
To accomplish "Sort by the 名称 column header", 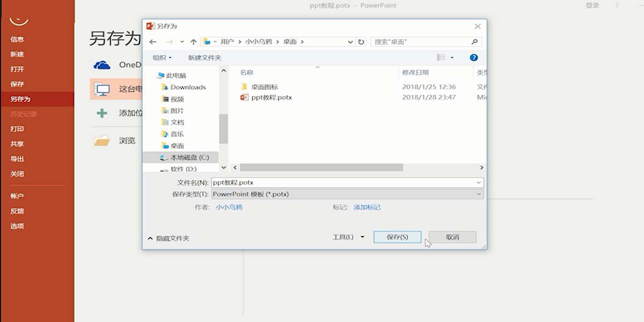I will (x=246, y=72).
